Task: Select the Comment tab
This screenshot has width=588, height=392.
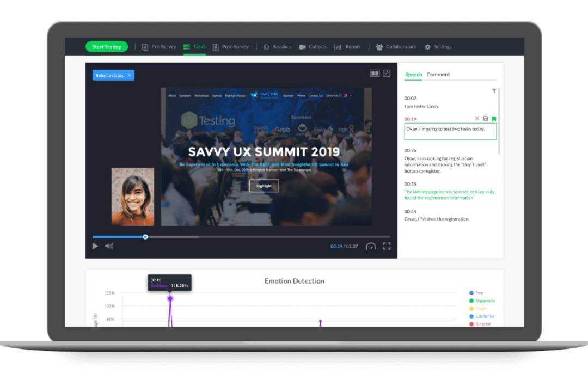Action: point(438,74)
